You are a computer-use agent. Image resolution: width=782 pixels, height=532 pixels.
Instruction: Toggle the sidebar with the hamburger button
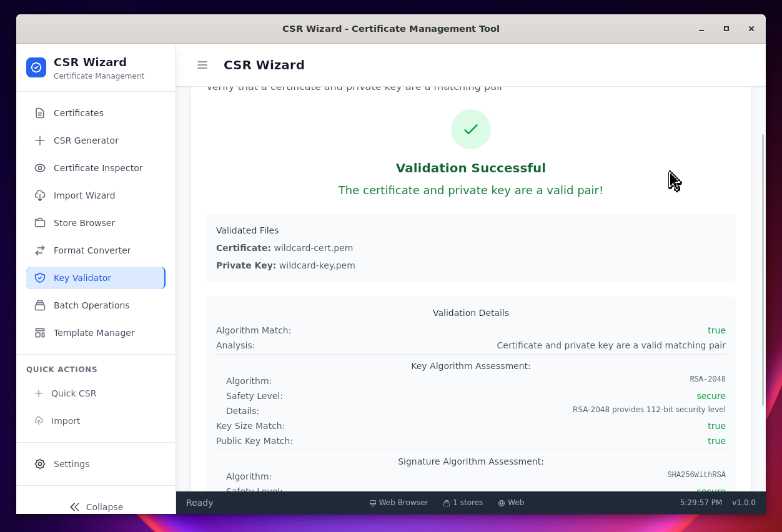(202, 65)
